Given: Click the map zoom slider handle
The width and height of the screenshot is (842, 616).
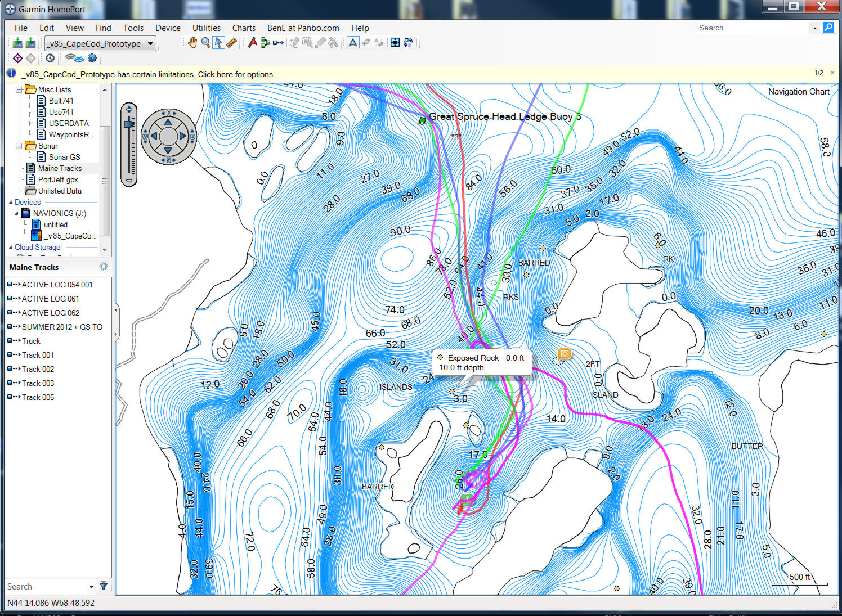Looking at the screenshot, I should (129, 123).
